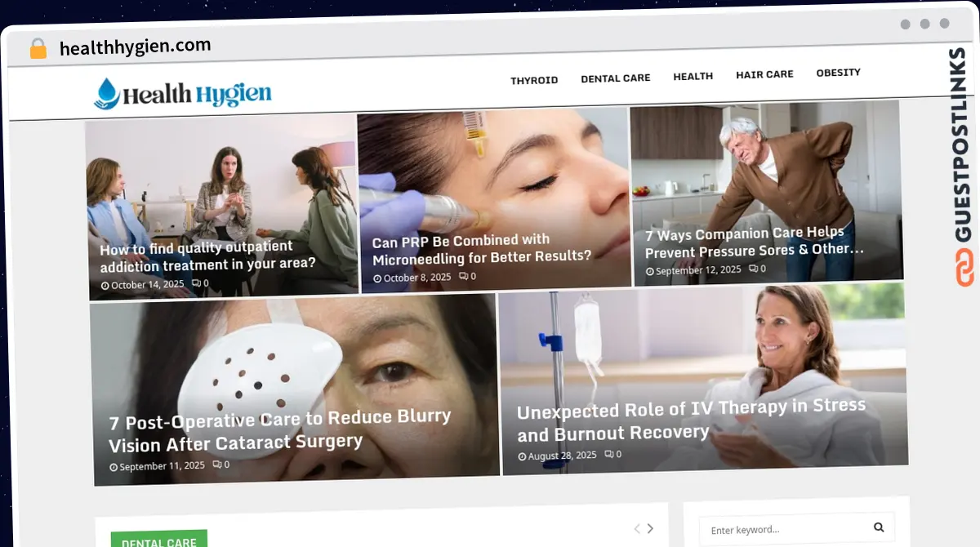
Task: Click the healthhygien.com address text
Action: point(136,47)
